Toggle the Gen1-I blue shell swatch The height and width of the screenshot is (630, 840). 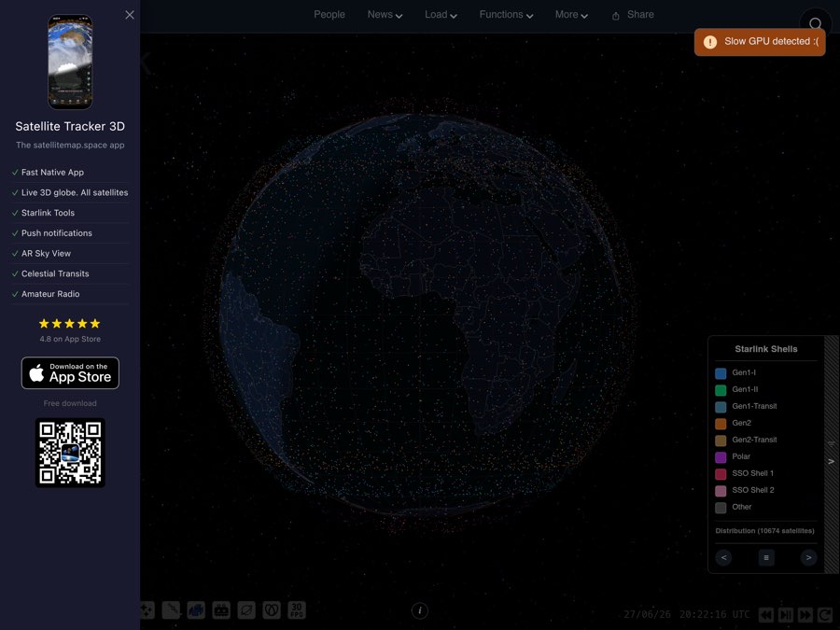tap(721, 372)
